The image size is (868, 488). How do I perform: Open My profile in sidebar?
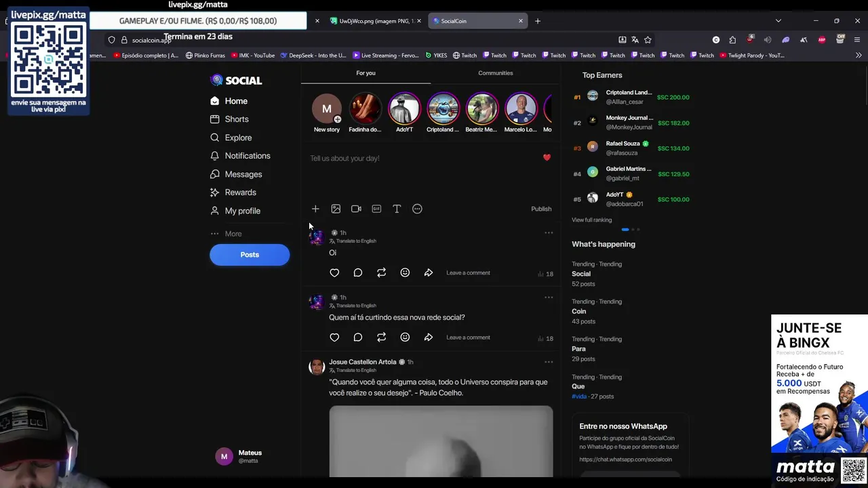[x=235, y=211]
